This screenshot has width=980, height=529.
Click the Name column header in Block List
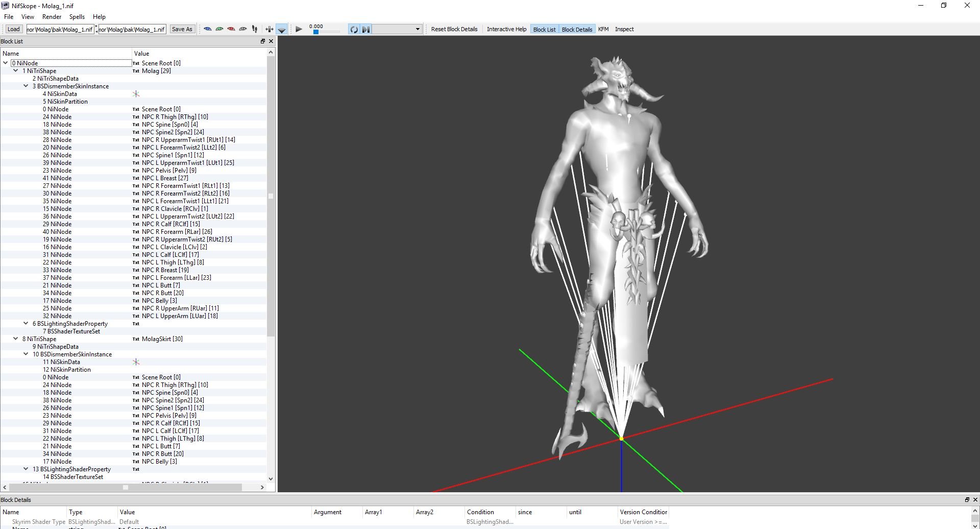(66, 54)
